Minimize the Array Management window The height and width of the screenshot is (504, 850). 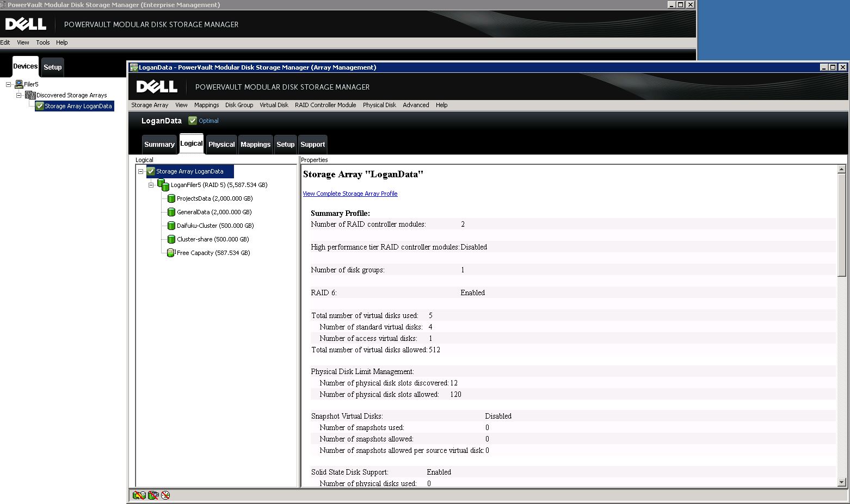click(824, 67)
